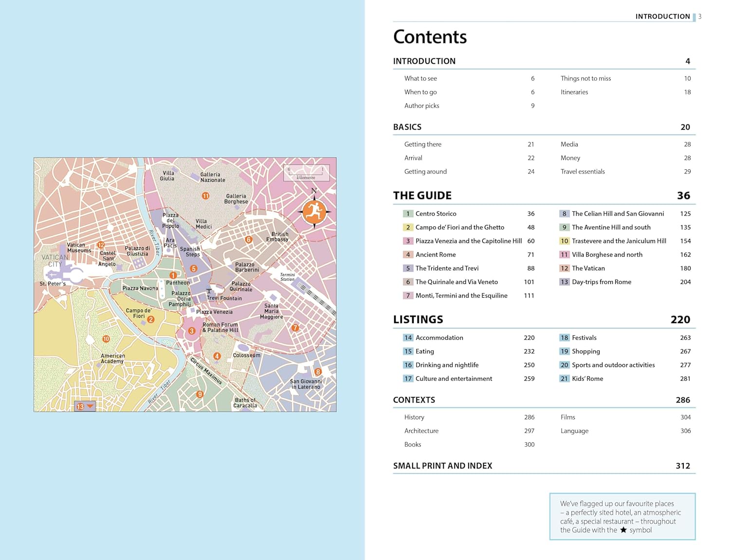Select the 'History' entry

[414, 417]
